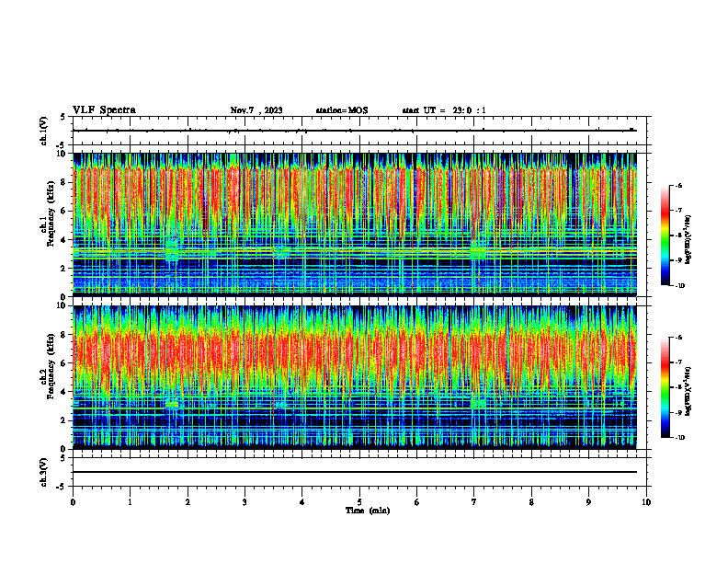Click the "-8" label on ch.1 colorbar
Viewport: 728px width, 563px height.
[678, 236]
